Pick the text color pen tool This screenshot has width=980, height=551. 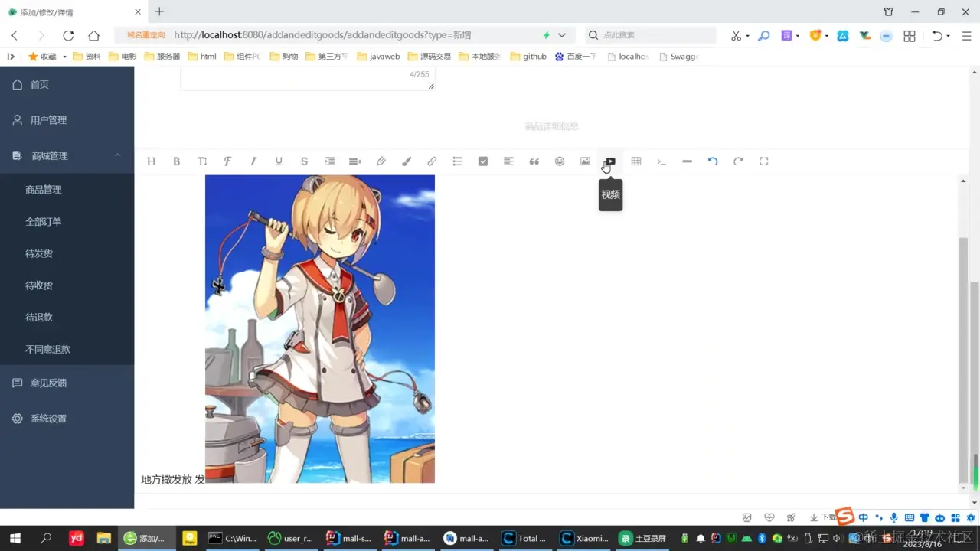[381, 161]
